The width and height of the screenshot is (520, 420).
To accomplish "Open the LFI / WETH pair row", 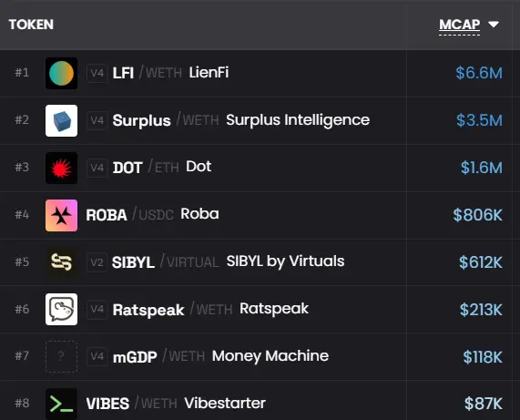I will tap(260, 73).
